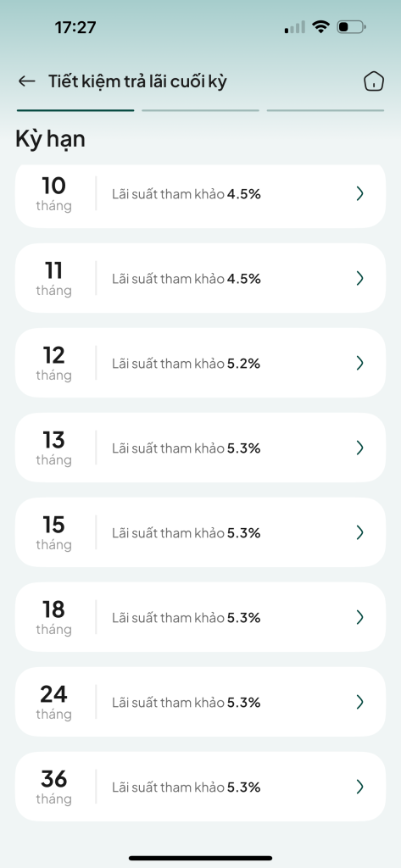The width and height of the screenshot is (401, 868).
Task: Choose the 36 tháng term at 5.3%
Action: (x=200, y=786)
